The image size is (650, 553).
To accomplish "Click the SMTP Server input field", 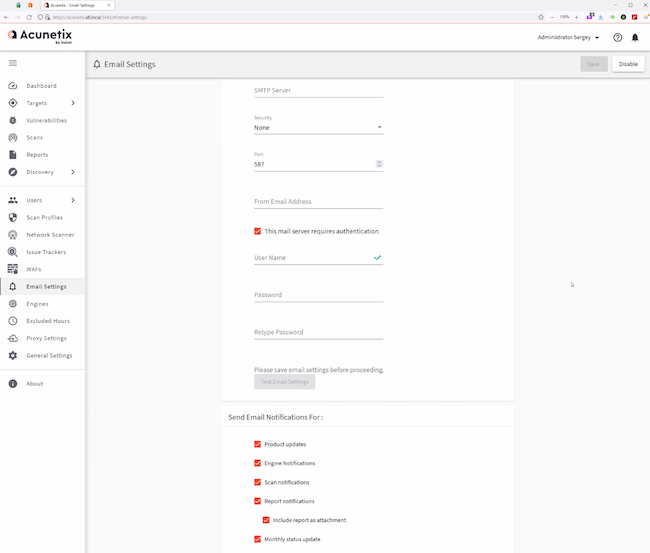I will [x=318, y=90].
